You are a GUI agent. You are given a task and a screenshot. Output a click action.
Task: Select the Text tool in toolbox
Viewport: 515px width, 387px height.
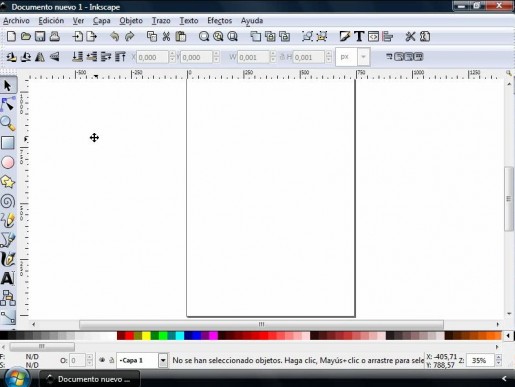pyautogui.click(x=8, y=278)
